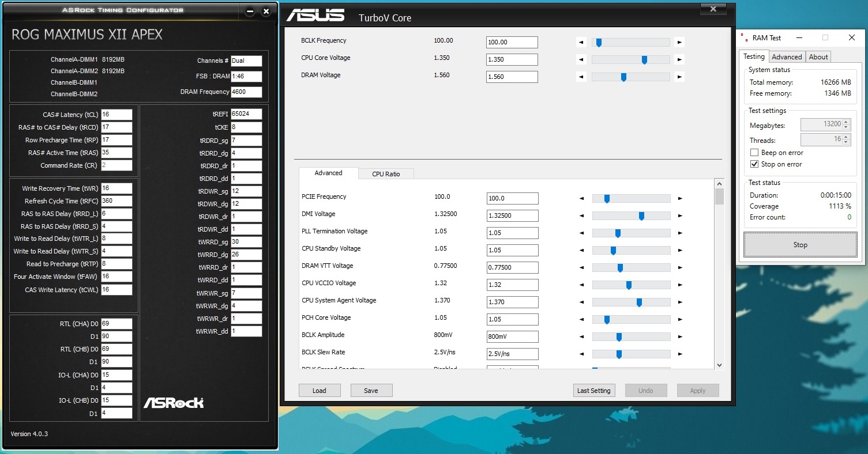Lower CPU VCCIO Voltage using left arrow
The width and height of the screenshot is (868, 454).
coord(582,285)
